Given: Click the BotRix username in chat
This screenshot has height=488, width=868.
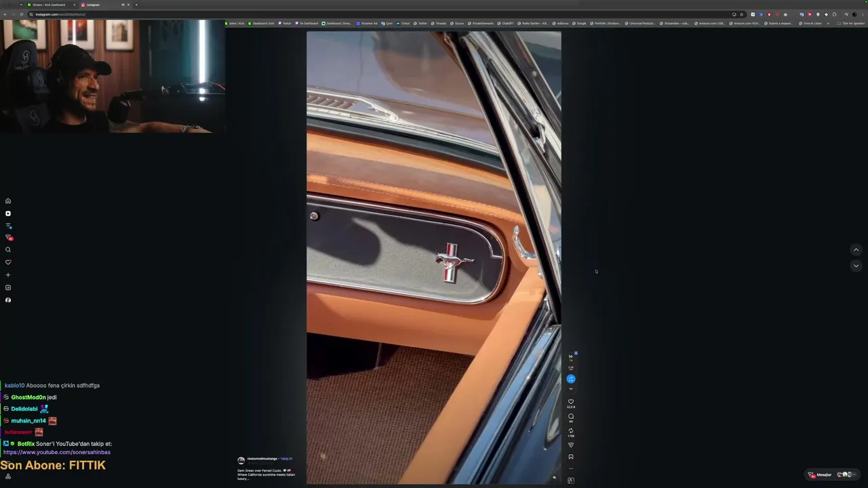Looking at the screenshot, I should click(x=26, y=444).
